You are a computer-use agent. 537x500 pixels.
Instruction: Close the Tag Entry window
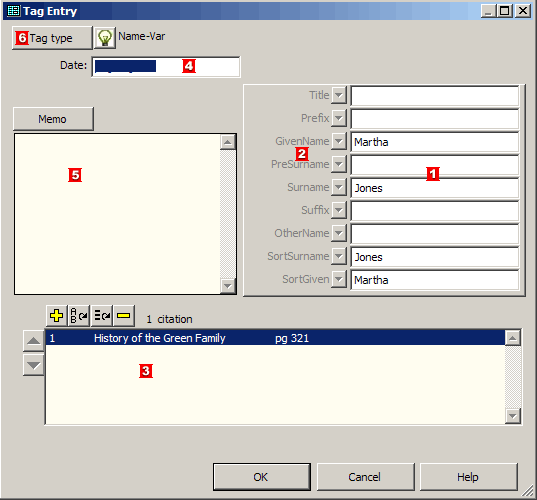(523, 11)
